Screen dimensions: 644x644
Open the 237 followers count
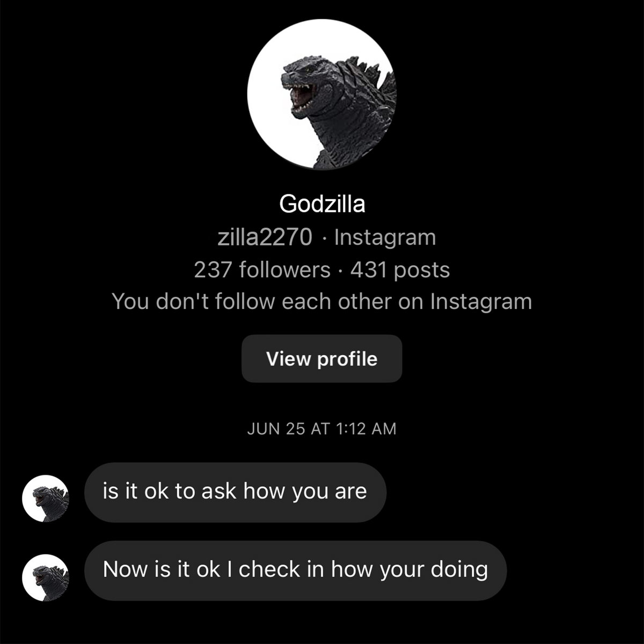262,269
